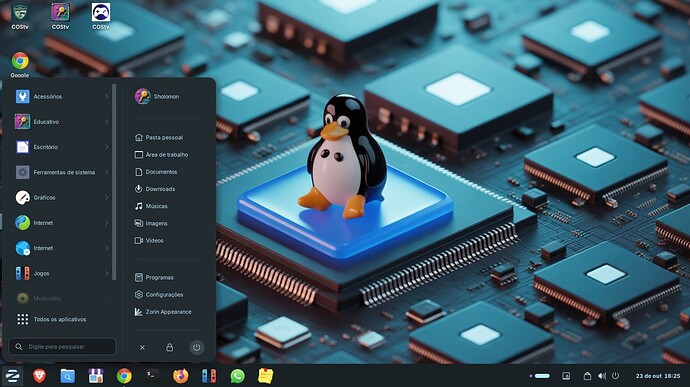Click the category list scrollbar in the menu
This screenshot has height=387, width=690.
[114, 182]
